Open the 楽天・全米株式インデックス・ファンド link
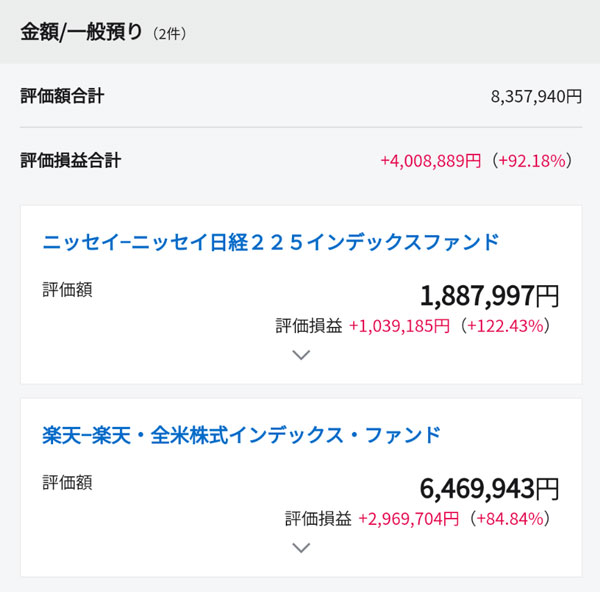This screenshot has height=592, width=600. pos(241,435)
